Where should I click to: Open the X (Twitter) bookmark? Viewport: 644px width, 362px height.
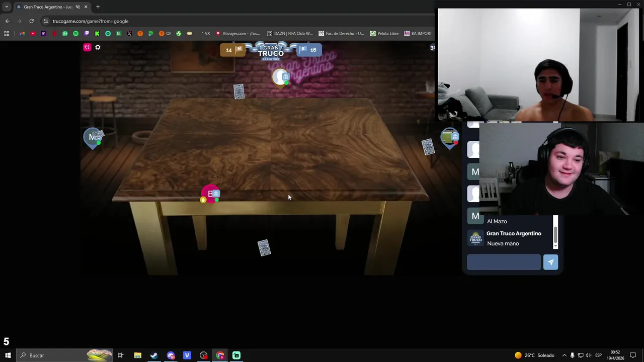pyautogui.click(x=129, y=34)
